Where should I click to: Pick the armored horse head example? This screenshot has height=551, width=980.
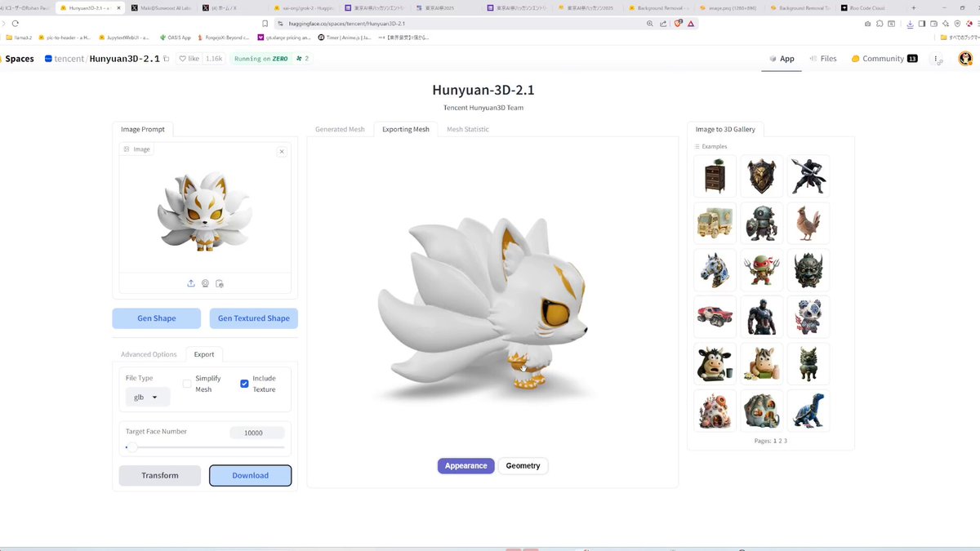(715, 270)
